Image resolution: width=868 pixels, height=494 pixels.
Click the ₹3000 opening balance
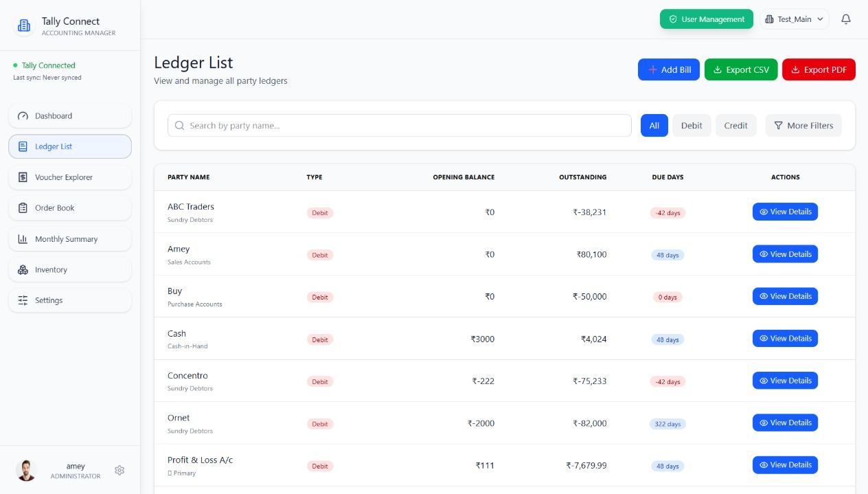point(483,339)
